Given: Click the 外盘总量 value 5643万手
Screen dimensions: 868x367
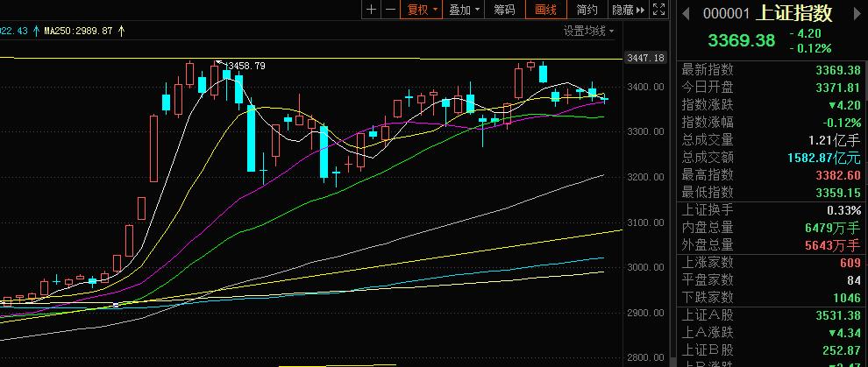Looking at the screenshot, I should pyautogui.click(x=833, y=245).
